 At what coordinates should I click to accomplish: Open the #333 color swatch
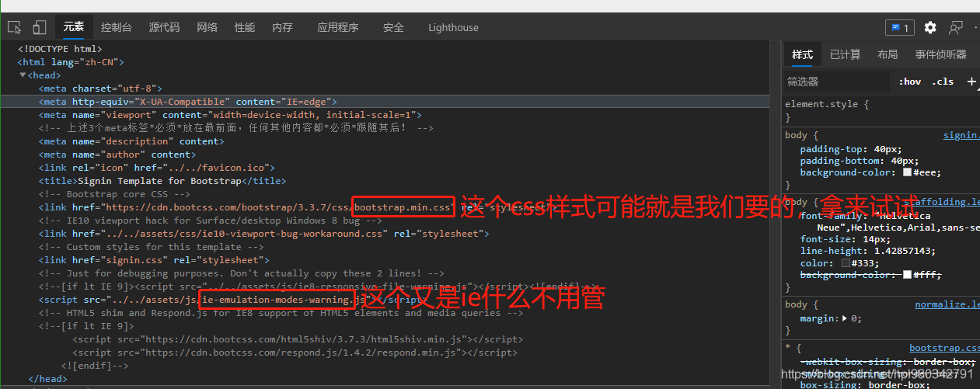pos(846,263)
